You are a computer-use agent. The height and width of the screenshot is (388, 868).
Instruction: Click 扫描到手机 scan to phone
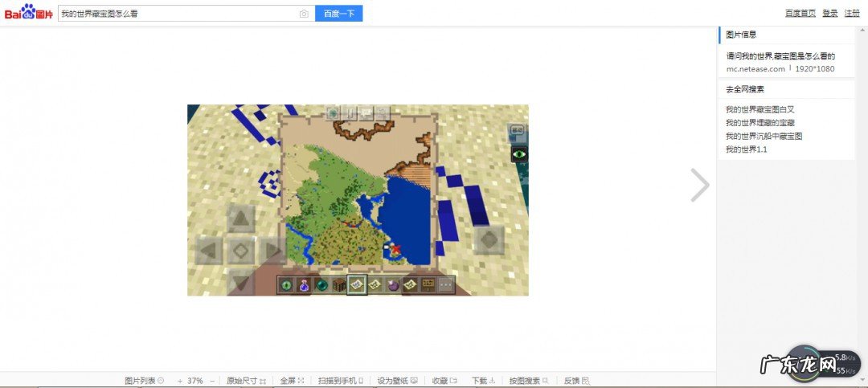[341, 381]
